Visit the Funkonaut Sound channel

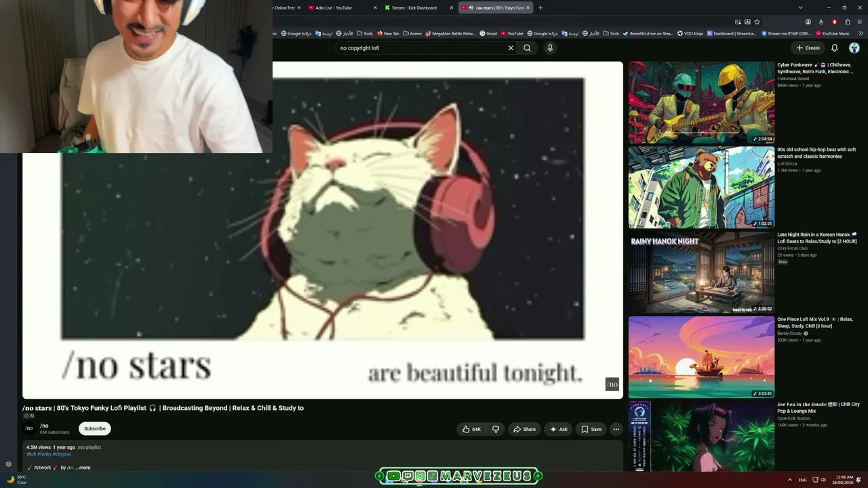pyautogui.click(x=793, y=79)
